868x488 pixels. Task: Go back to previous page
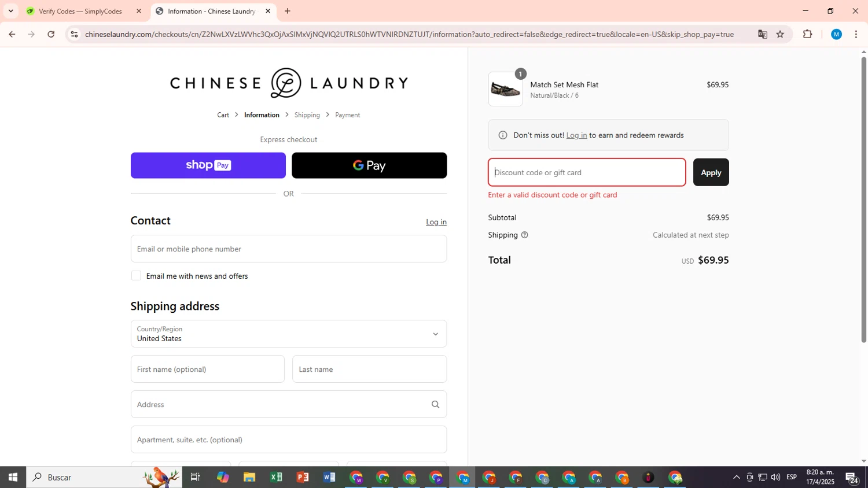12,34
